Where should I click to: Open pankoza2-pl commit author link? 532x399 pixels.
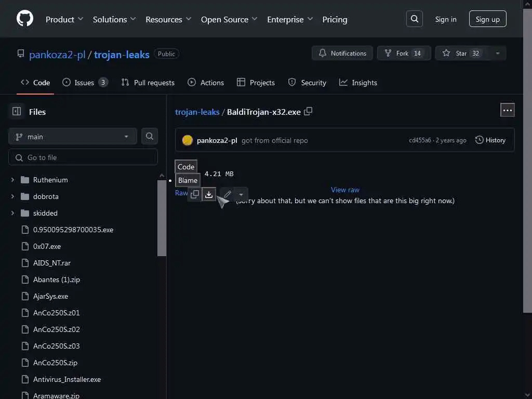point(217,140)
